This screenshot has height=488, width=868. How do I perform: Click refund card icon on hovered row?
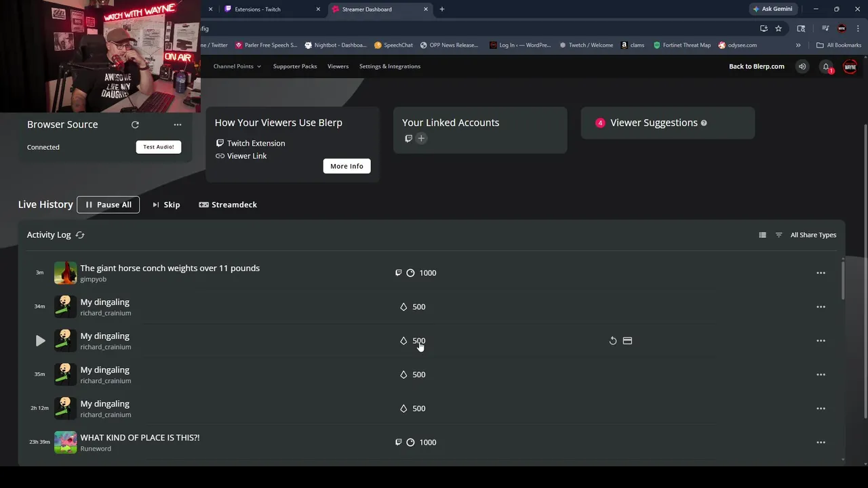(x=627, y=341)
